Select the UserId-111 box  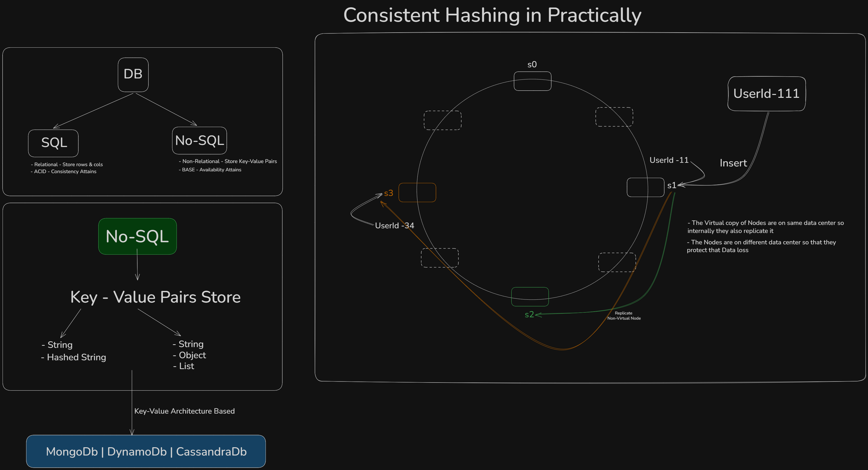[x=767, y=93]
